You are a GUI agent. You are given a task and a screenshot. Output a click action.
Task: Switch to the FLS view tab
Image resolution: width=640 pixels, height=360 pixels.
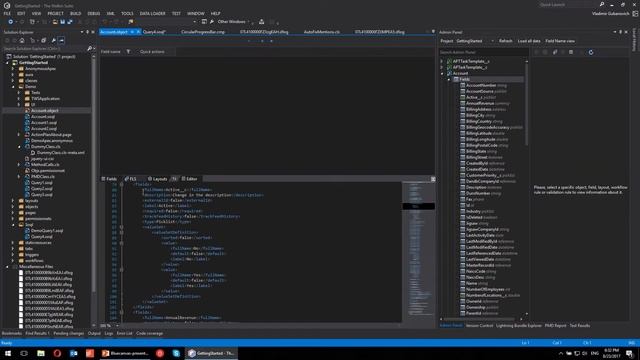tap(131, 179)
